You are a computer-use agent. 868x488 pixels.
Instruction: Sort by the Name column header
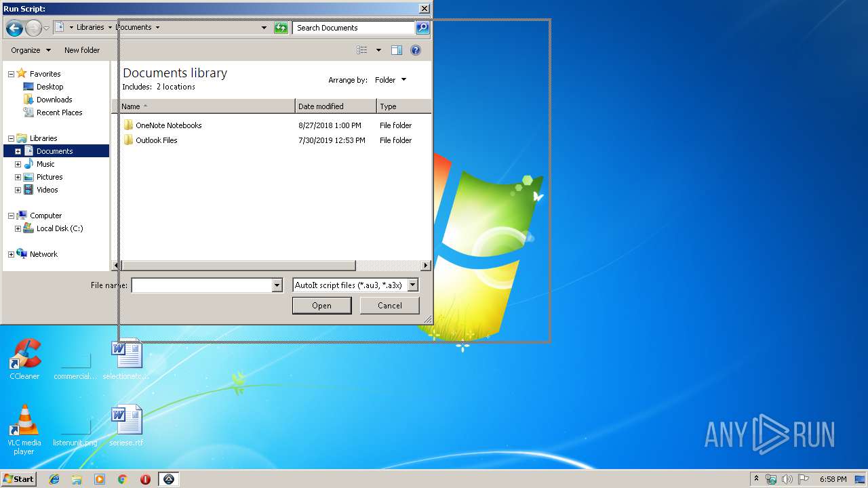pyautogui.click(x=207, y=106)
